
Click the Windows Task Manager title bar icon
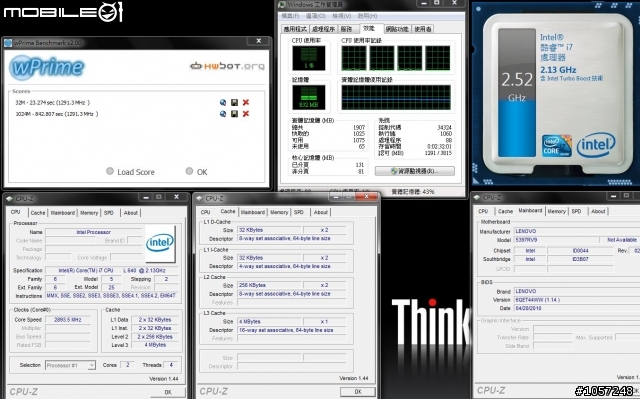282,4
